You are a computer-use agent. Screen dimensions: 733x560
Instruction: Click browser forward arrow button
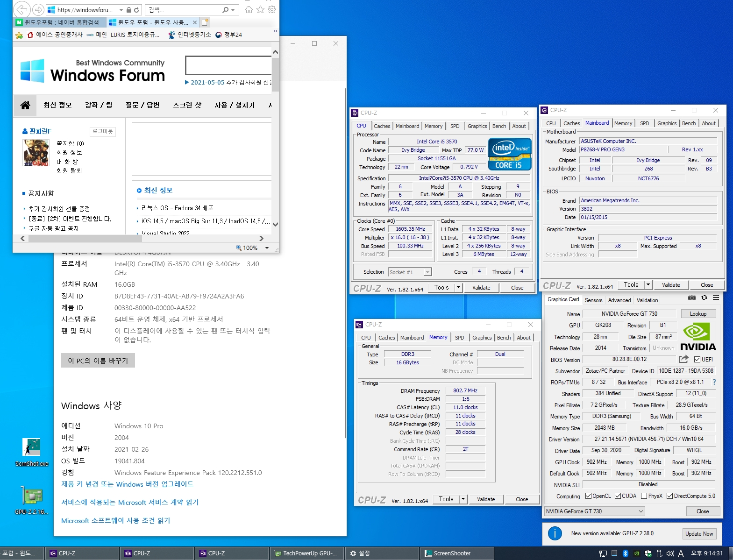(38, 9)
